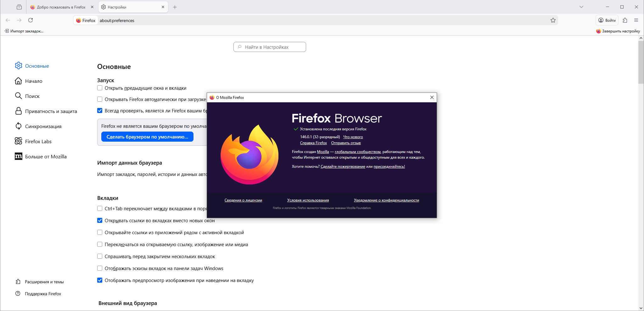Open the Поиск settings category

(x=27, y=96)
